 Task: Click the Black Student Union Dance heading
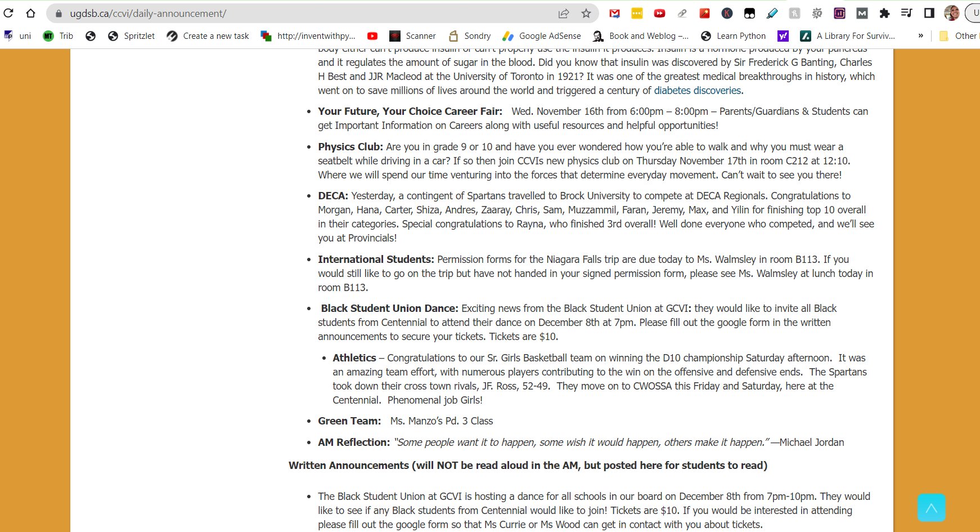pos(390,309)
